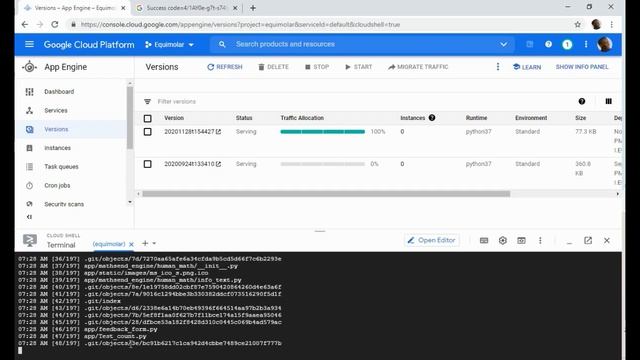The image size is (640, 360).
Task: Click the browser reload button
Action: [55, 24]
